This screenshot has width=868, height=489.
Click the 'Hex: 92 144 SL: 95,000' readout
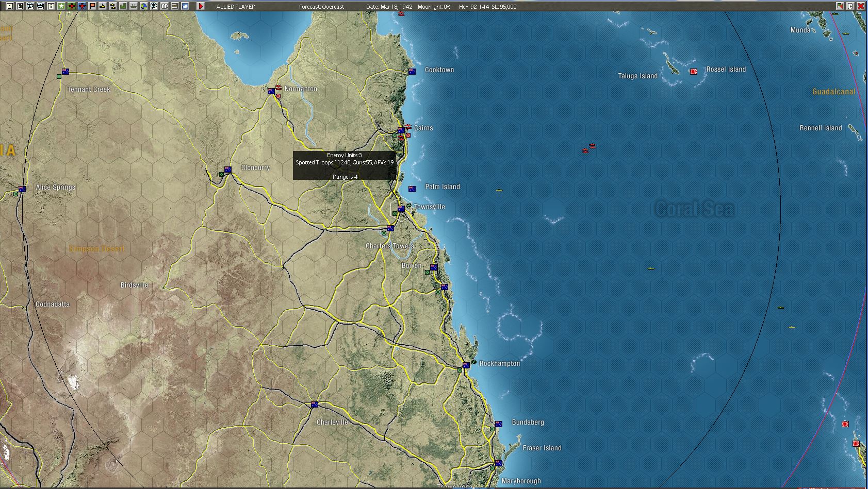487,7
